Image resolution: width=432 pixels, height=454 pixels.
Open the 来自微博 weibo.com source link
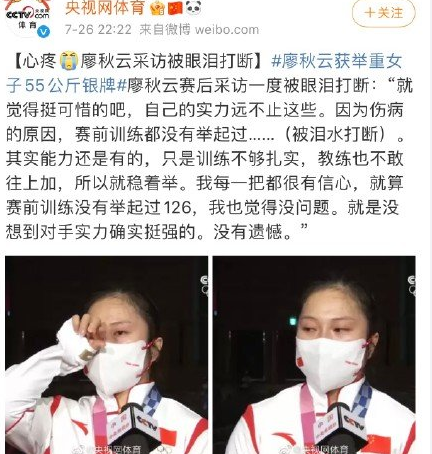[199, 30]
